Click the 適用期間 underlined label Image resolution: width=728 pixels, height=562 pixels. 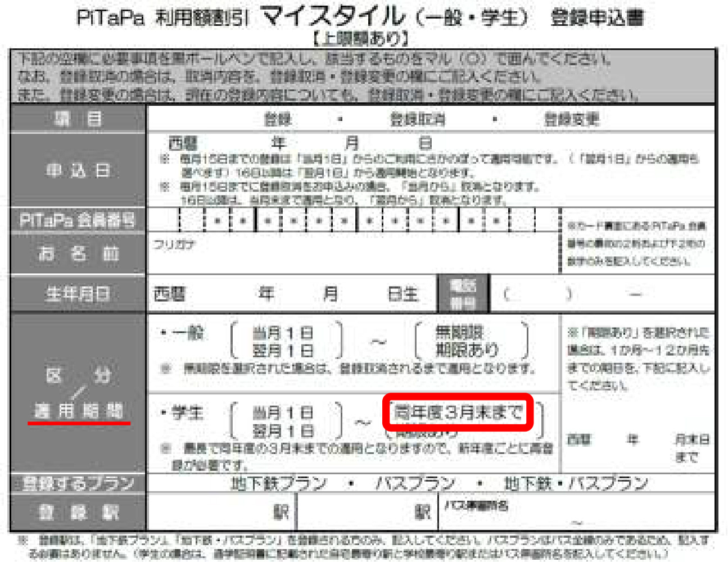pos(79,411)
